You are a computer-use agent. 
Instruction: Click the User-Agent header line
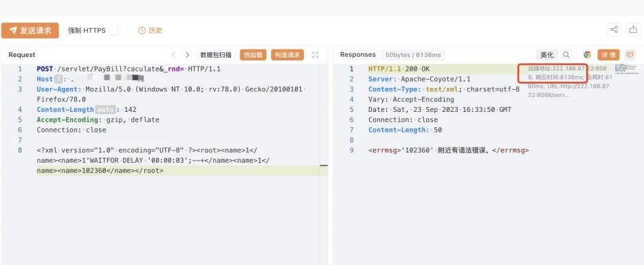click(x=171, y=94)
